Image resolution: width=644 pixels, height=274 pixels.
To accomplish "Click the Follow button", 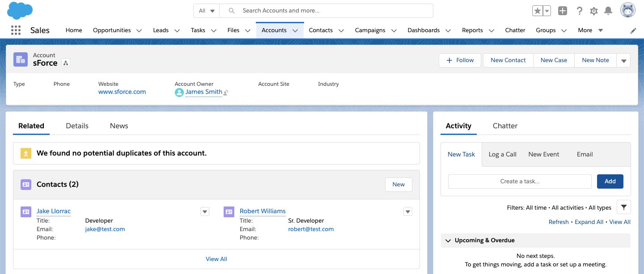I will pos(460,60).
